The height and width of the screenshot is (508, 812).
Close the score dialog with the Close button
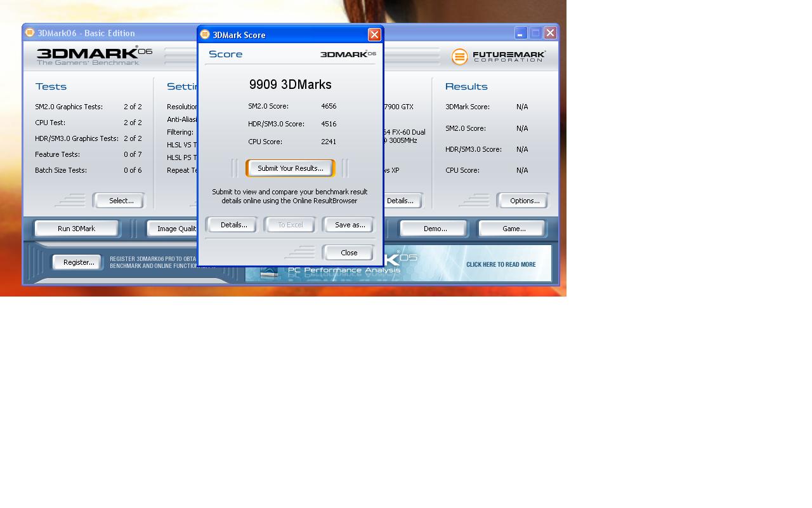point(349,253)
